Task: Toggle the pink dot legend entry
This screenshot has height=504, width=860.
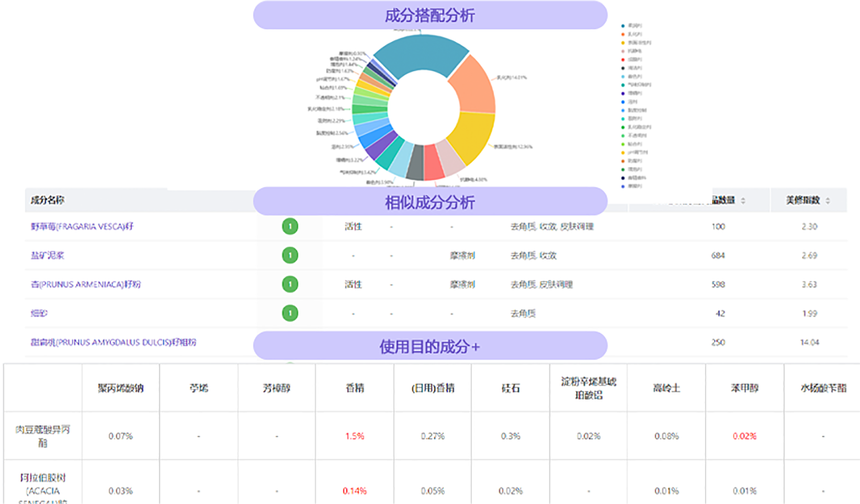Action: pyautogui.click(x=623, y=51)
